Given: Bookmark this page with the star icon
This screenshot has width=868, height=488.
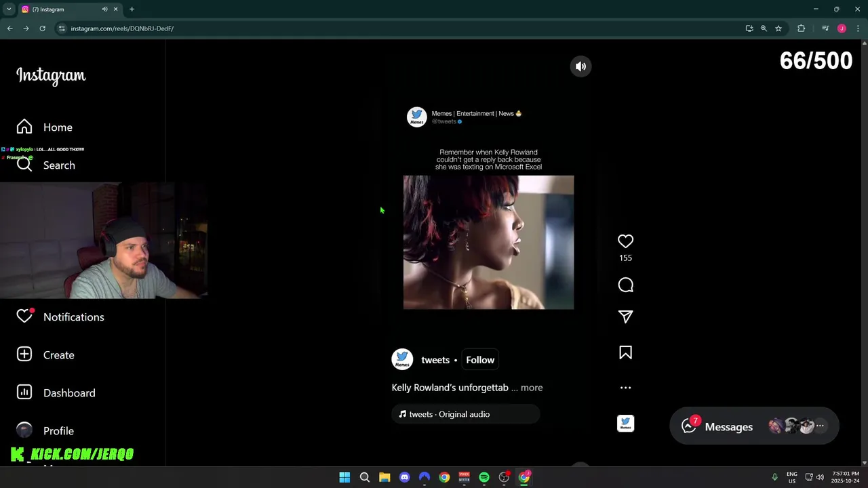Looking at the screenshot, I should coord(778,28).
